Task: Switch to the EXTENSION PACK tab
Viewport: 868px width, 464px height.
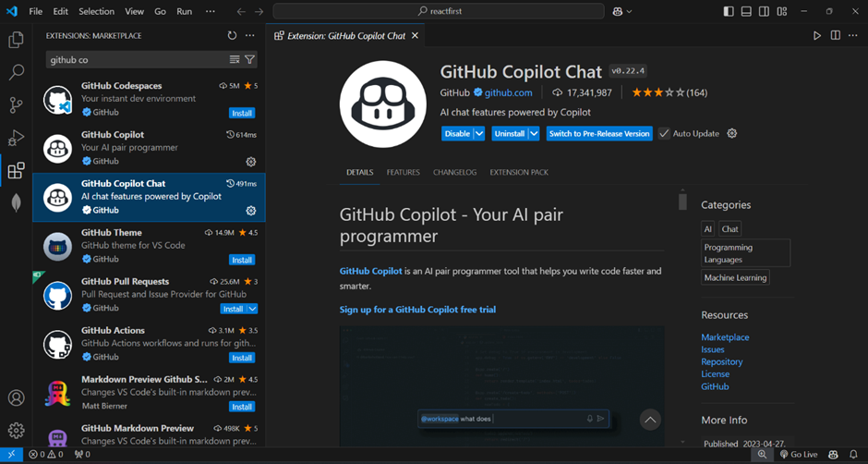Action: 519,173
